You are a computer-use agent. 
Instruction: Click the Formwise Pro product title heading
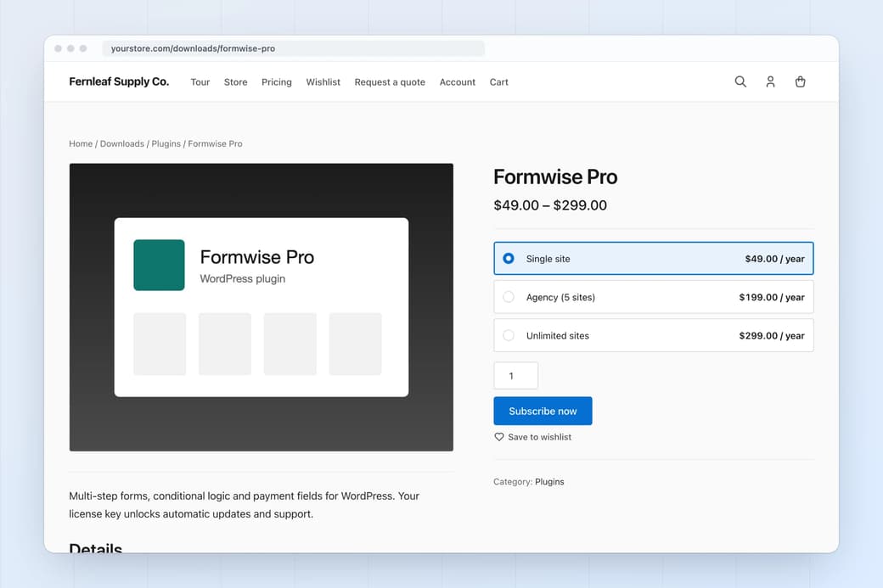555,176
